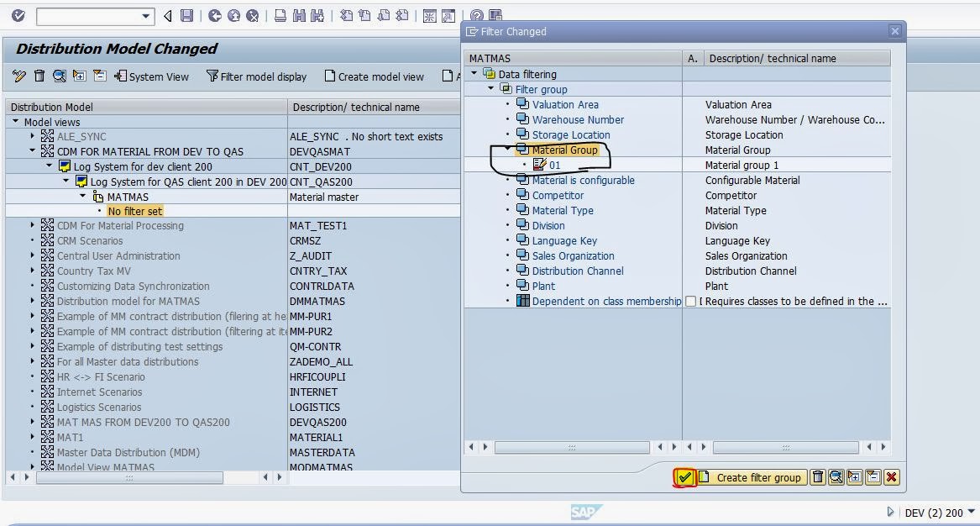Click the expand-all nodes icon in the Filter dialog
The height and width of the screenshot is (526, 980).
[x=854, y=476]
